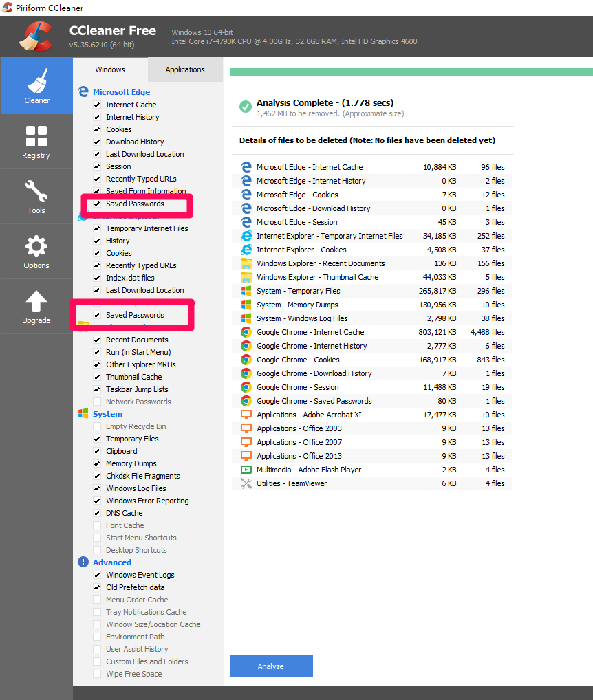Select the Microsoft Edge category heading
The width and height of the screenshot is (593, 700).
pos(122,92)
